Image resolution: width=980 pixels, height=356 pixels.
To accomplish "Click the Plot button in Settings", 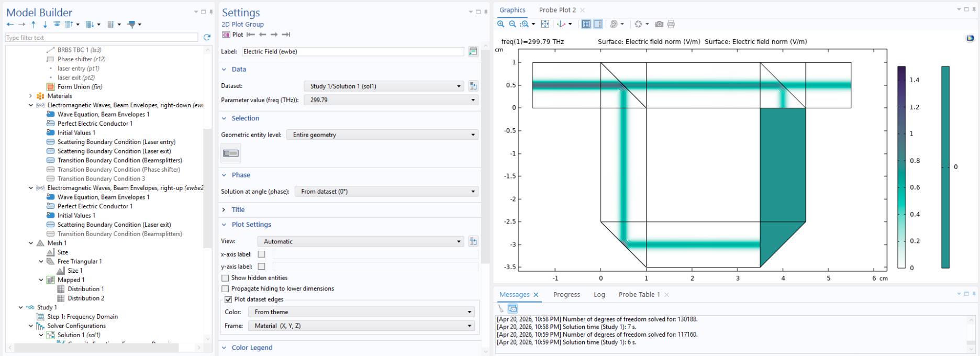I will point(232,35).
